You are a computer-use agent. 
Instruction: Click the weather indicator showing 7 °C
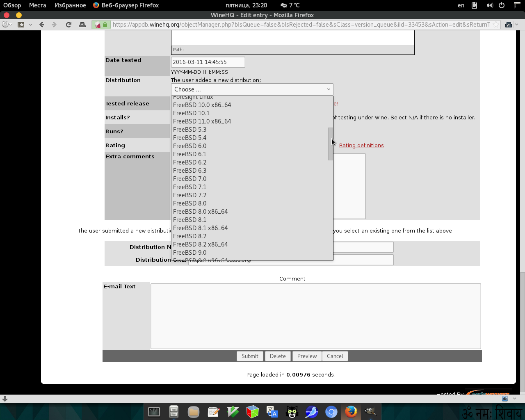coord(290,5)
